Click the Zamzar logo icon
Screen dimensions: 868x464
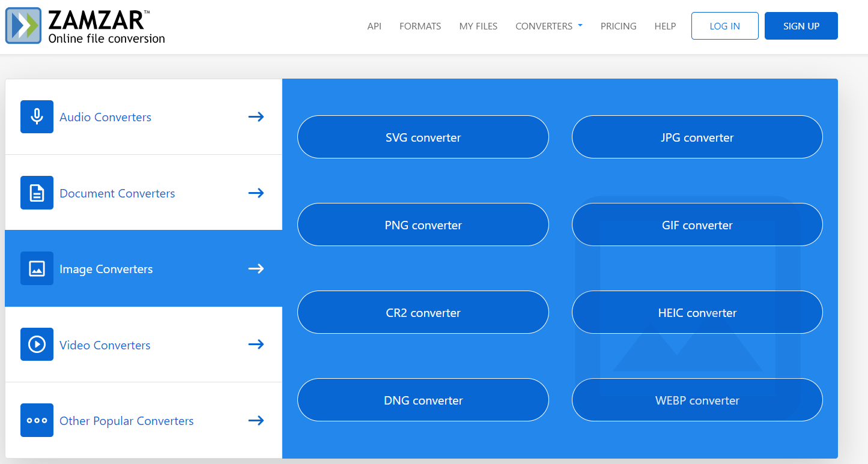tap(23, 25)
